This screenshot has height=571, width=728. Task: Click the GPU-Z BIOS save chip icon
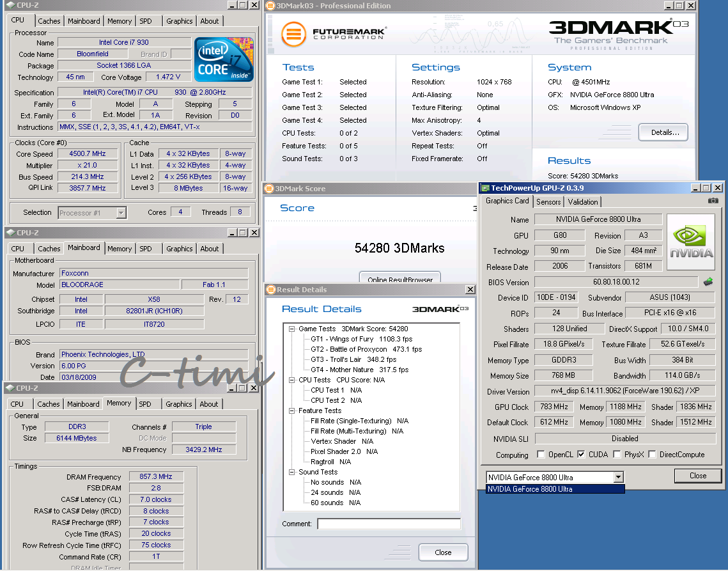[708, 281]
